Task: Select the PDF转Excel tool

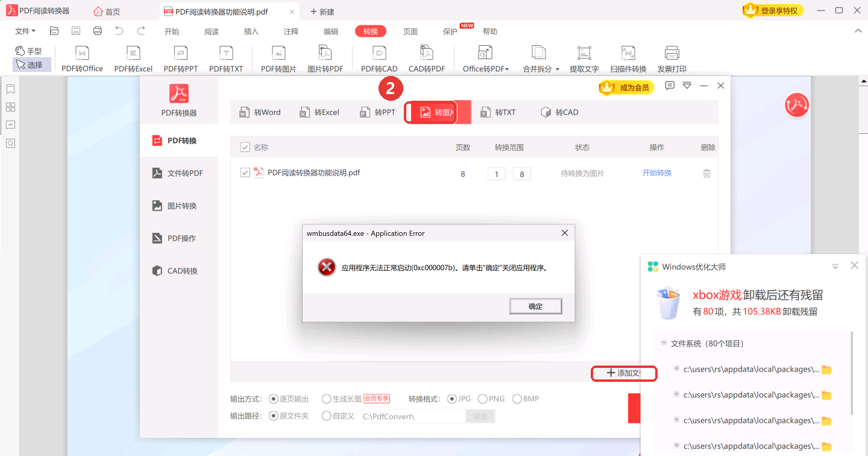Action: tap(133, 60)
